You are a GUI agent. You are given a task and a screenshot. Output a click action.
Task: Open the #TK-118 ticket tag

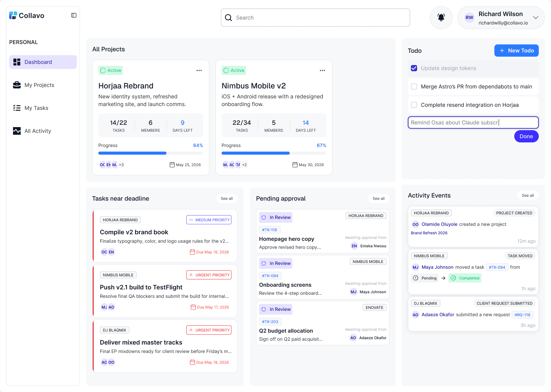(x=270, y=230)
